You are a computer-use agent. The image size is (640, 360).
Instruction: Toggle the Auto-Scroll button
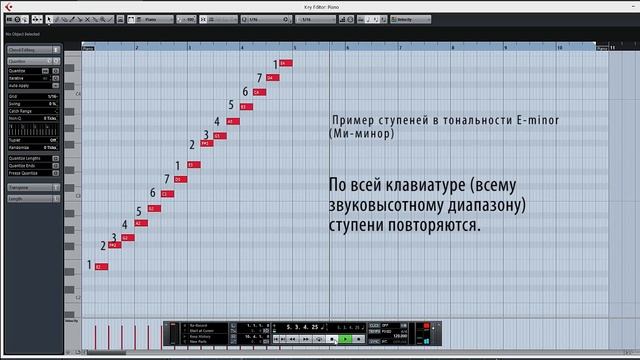pyautogui.click(x=37, y=19)
